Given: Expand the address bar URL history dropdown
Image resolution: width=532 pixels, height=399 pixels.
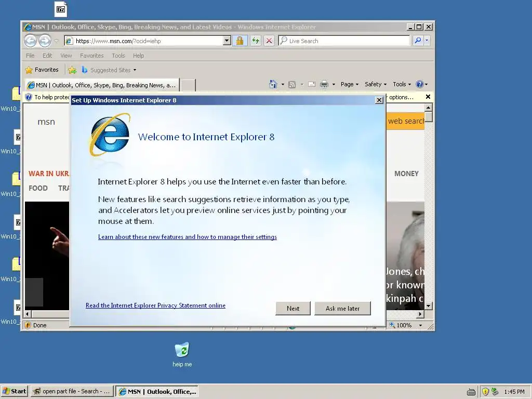Looking at the screenshot, I should [x=227, y=41].
